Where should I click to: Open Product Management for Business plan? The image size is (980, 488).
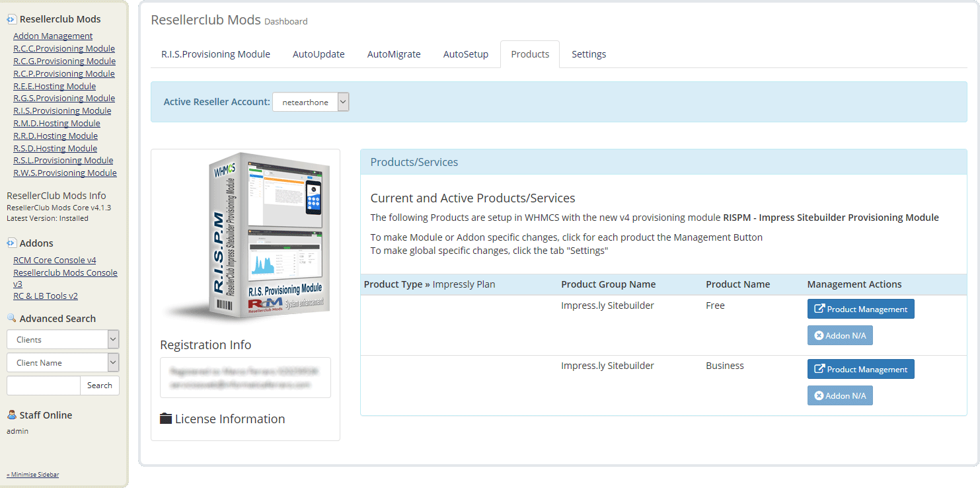coord(860,369)
